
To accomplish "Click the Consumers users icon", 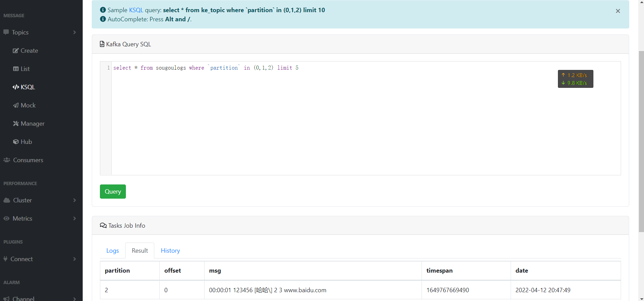I will (x=7, y=160).
